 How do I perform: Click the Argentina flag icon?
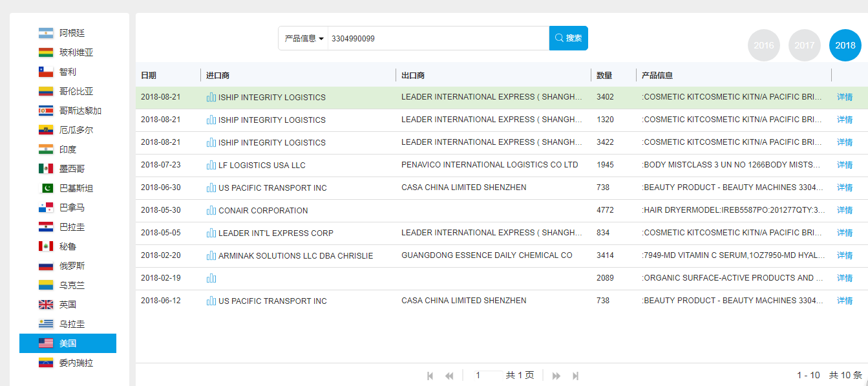coord(46,33)
